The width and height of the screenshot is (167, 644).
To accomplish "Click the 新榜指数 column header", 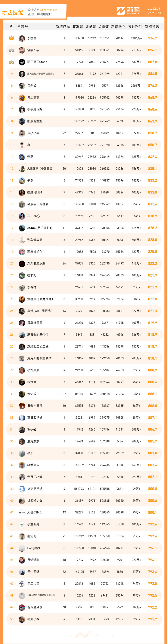I will click(x=152, y=26).
